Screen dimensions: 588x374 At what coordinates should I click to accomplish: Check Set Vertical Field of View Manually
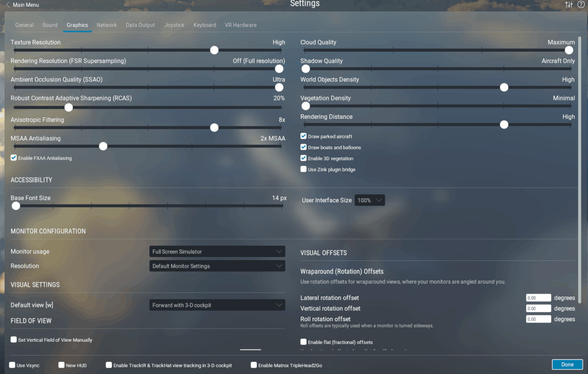click(x=14, y=340)
